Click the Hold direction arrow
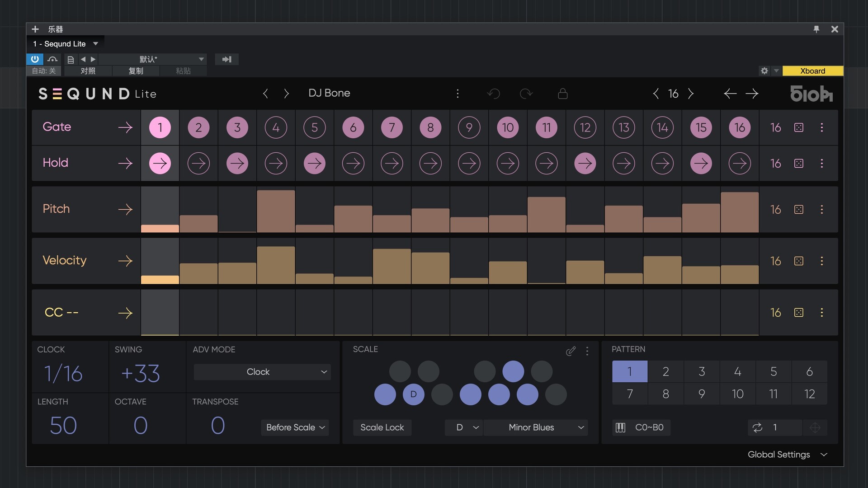Image resolution: width=868 pixels, height=488 pixels. click(125, 163)
